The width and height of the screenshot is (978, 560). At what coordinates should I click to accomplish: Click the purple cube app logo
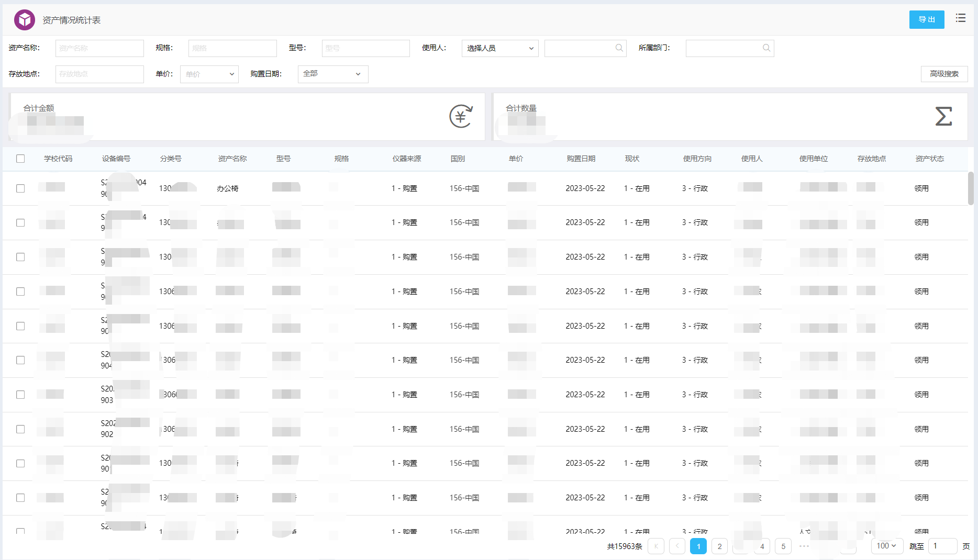click(25, 20)
